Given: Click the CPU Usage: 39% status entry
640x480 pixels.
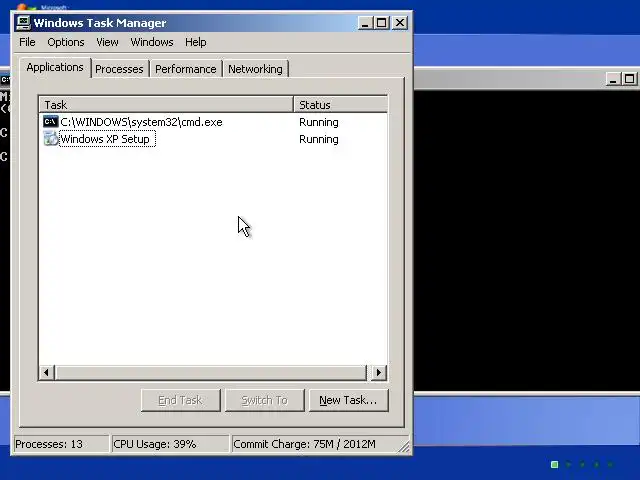Looking at the screenshot, I should pos(170,444).
